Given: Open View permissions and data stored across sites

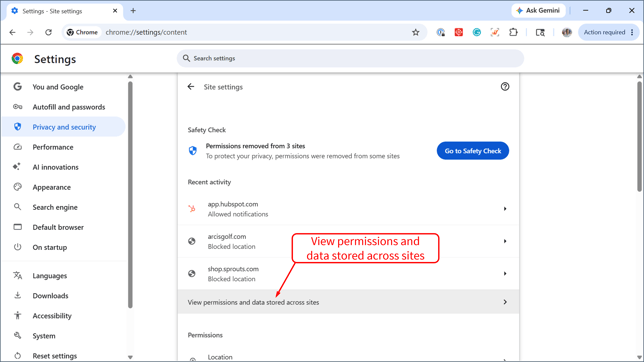Looking at the screenshot, I should pos(348,302).
